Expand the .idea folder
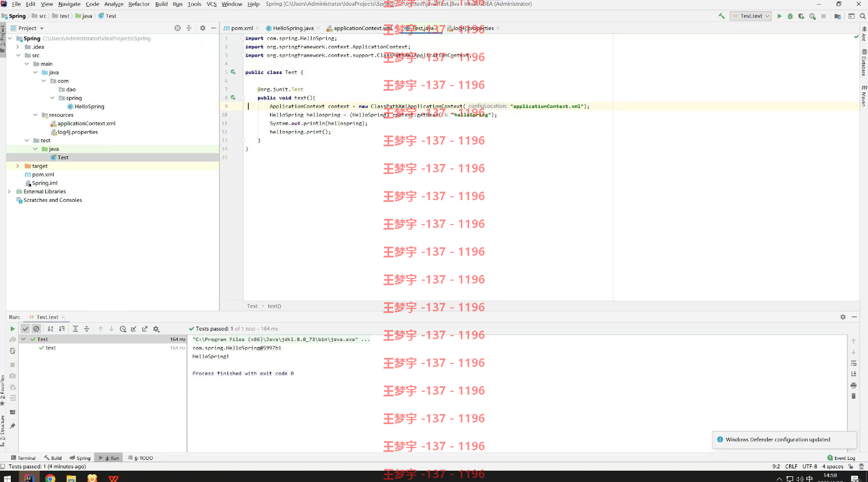This screenshot has height=482, width=868. click(18, 47)
